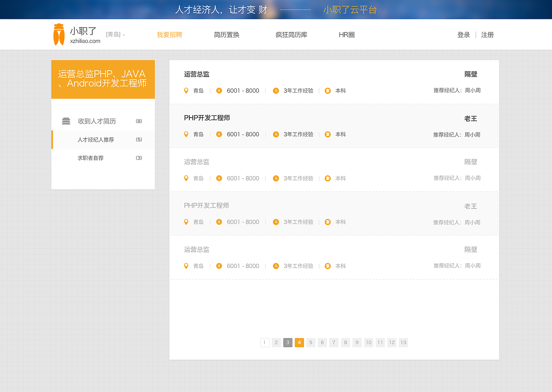
Task: Open the bold 运营总监 job title
Action: [x=197, y=74]
